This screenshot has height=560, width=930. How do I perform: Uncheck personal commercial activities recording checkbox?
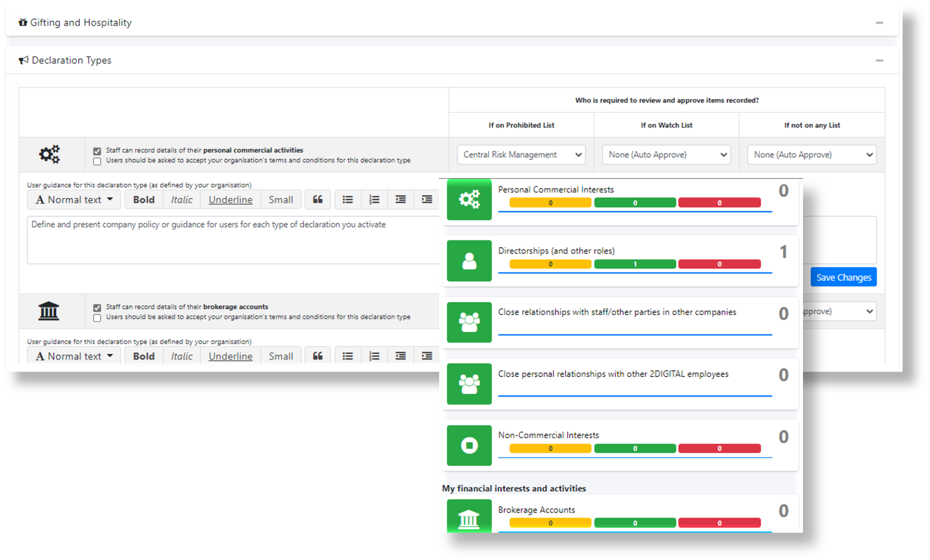point(97,151)
